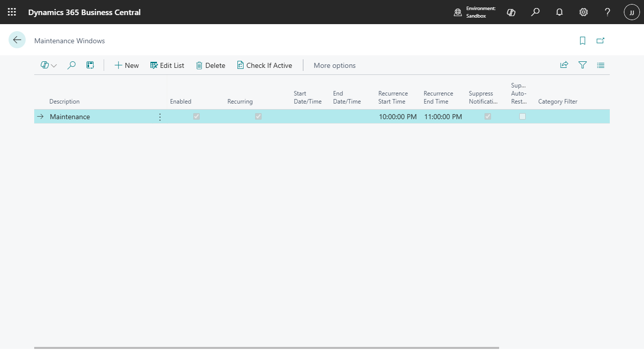
Task: Open the app launcher waffle menu
Action: coord(12,12)
